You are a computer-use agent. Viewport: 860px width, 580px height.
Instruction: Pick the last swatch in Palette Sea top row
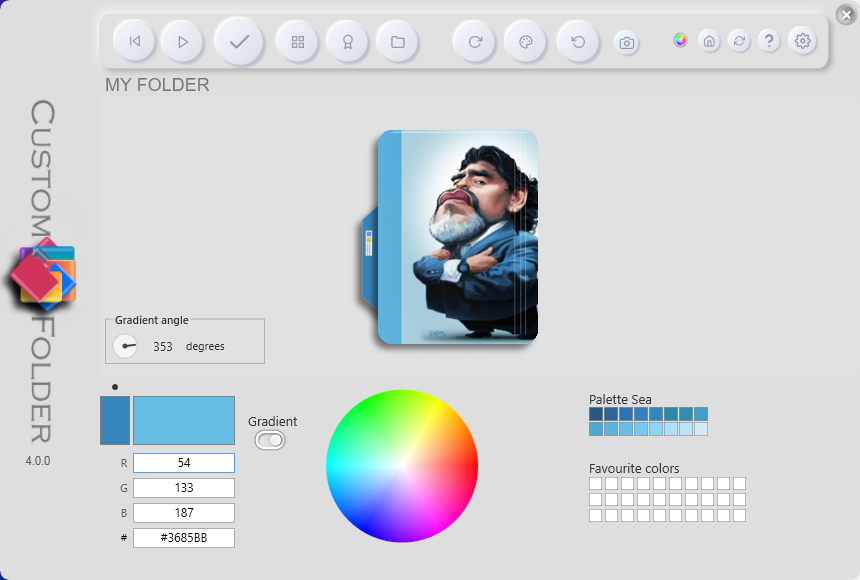pos(701,414)
